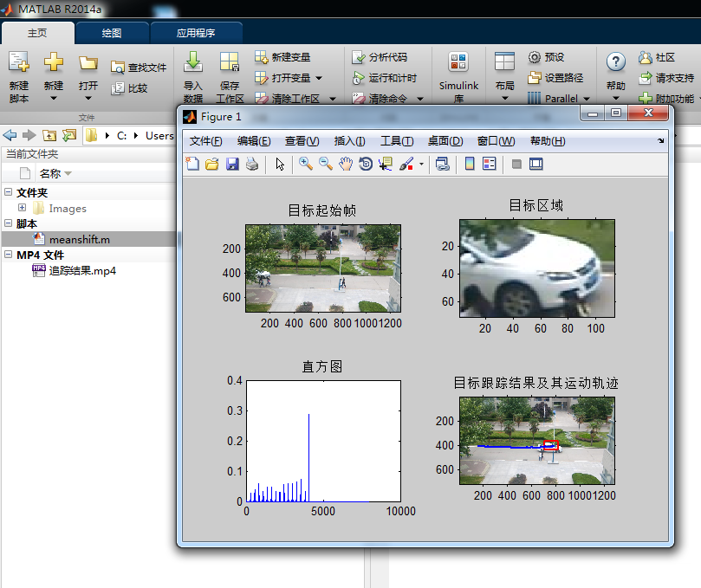Open the 文件(F) menu in Figure 1
Image resolution: width=701 pixels, height=588 pixels.
point(205,141)
